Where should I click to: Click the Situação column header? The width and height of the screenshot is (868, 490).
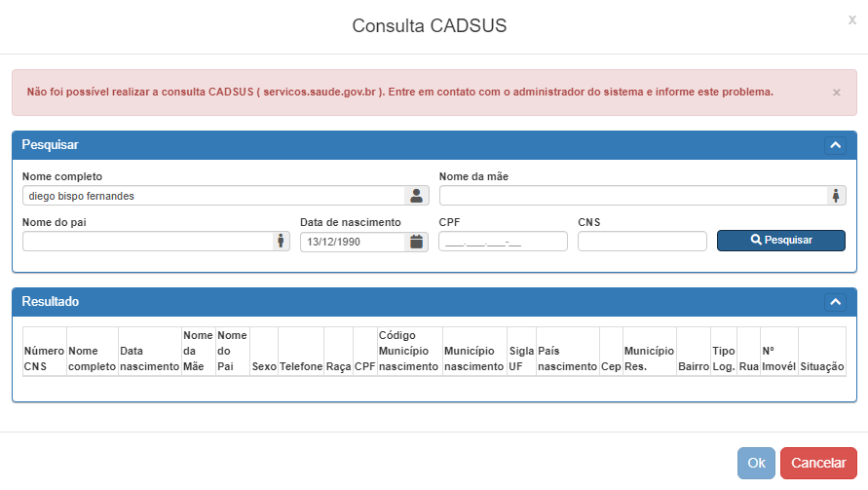821,366
